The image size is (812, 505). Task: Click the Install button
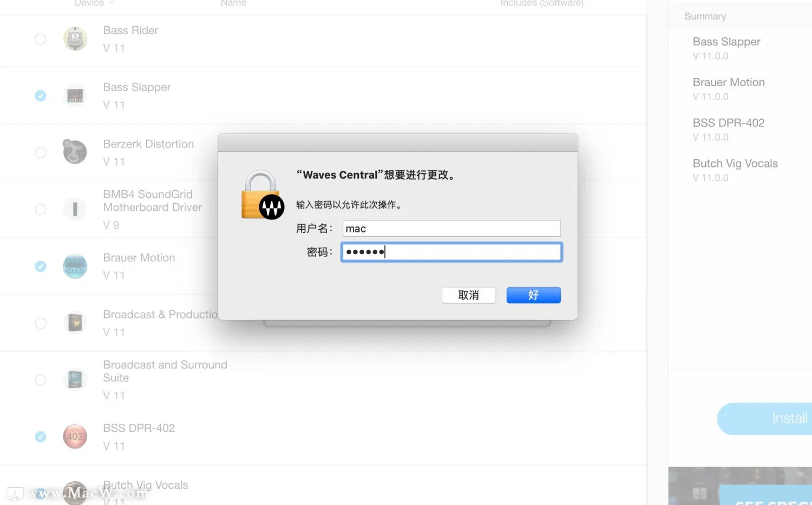(x=764, y=418)
